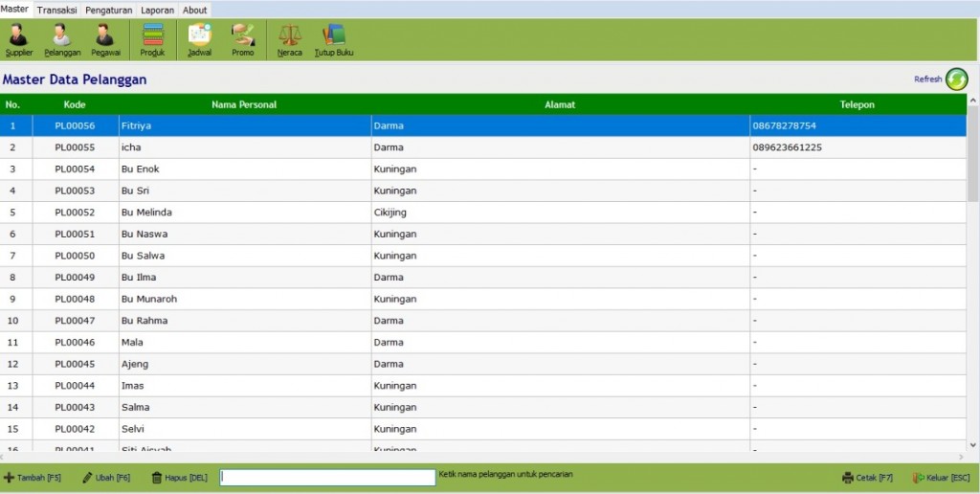
Task: Click the vertical scrollbar thumb
Action: (x=973, y=154)
